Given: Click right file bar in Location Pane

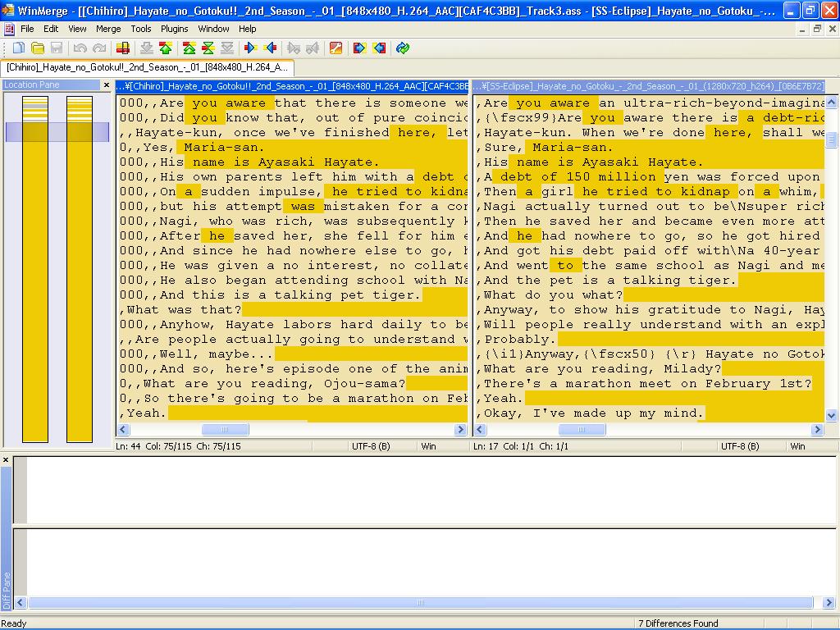Looking at the screenshot, I should coord(80,269).
